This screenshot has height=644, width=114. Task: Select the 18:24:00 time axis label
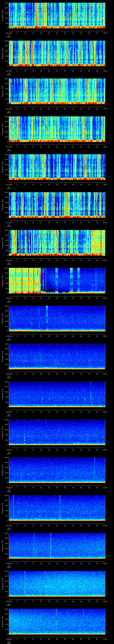(9, 412)
